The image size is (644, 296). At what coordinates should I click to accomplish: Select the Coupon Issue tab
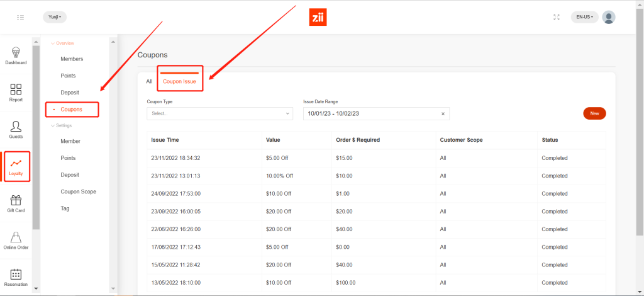click(179, 81)
